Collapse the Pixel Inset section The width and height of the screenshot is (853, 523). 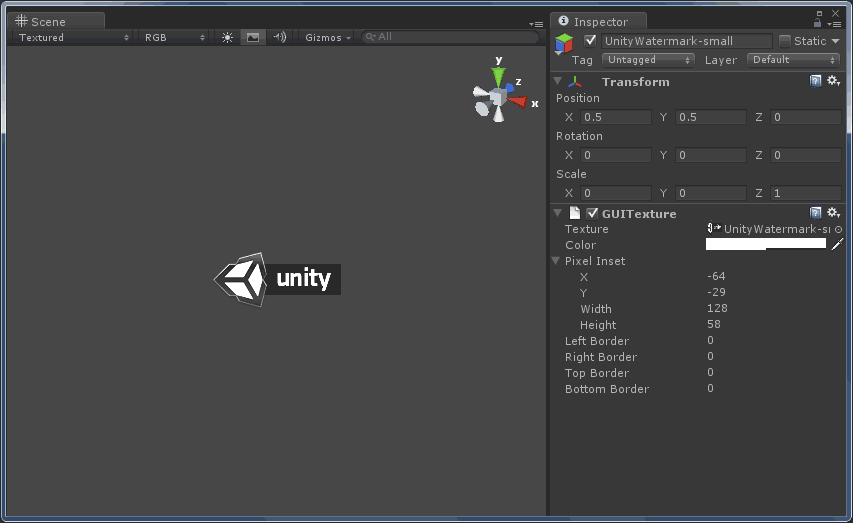click(x=556, y=261)
